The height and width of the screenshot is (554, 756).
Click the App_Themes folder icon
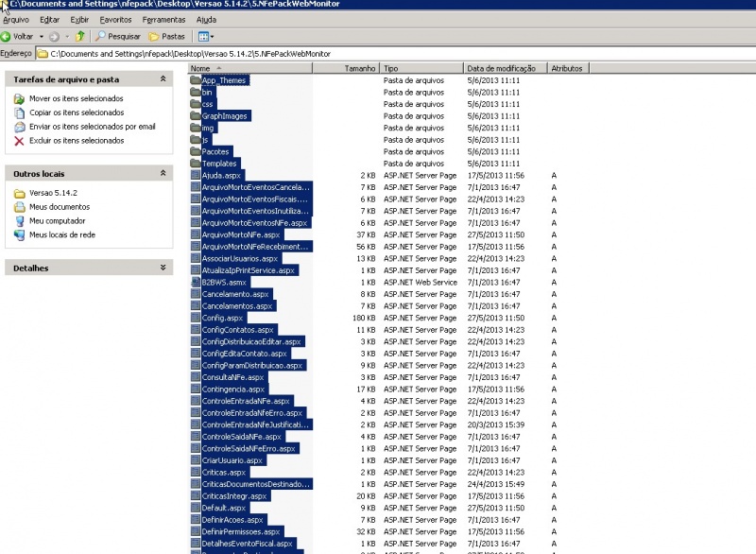196,80
